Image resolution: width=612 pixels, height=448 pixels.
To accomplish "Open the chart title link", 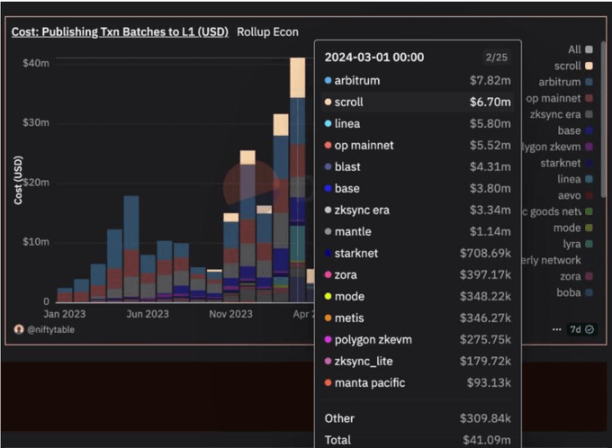I will coord(120,31).
